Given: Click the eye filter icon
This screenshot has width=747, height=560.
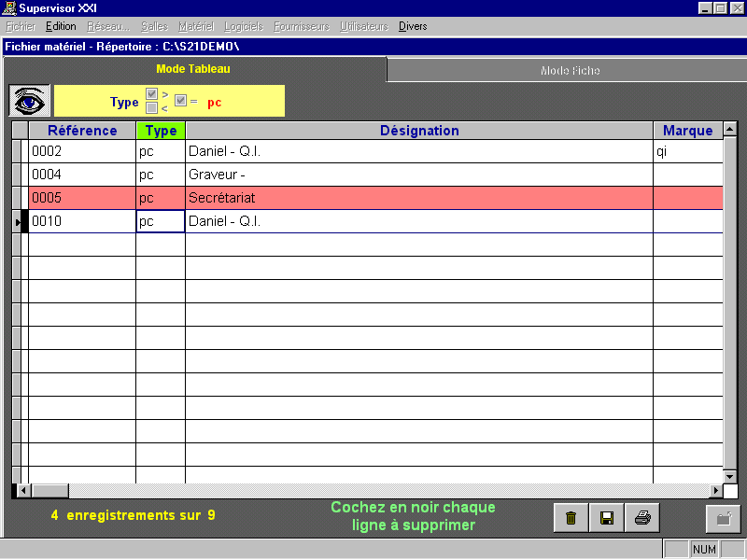Looking at the screenshot, I should 30,101.
